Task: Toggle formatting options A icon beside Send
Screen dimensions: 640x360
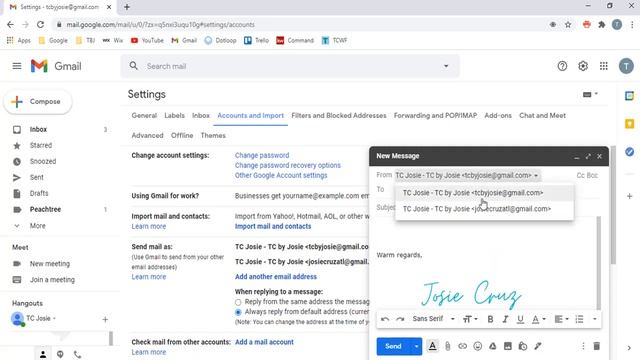Action: [432, 346]
